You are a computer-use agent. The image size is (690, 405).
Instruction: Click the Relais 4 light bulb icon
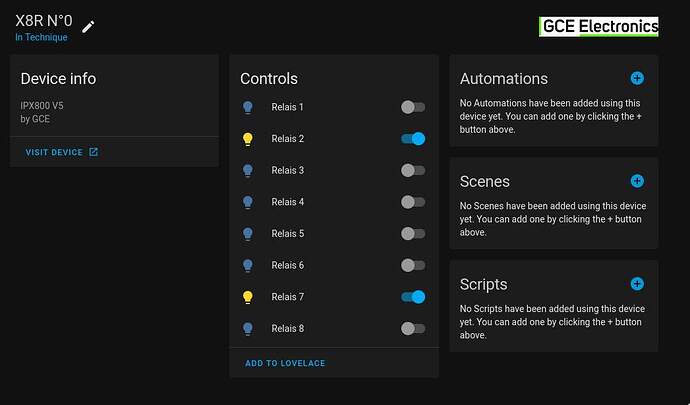(x=248, y=202)
